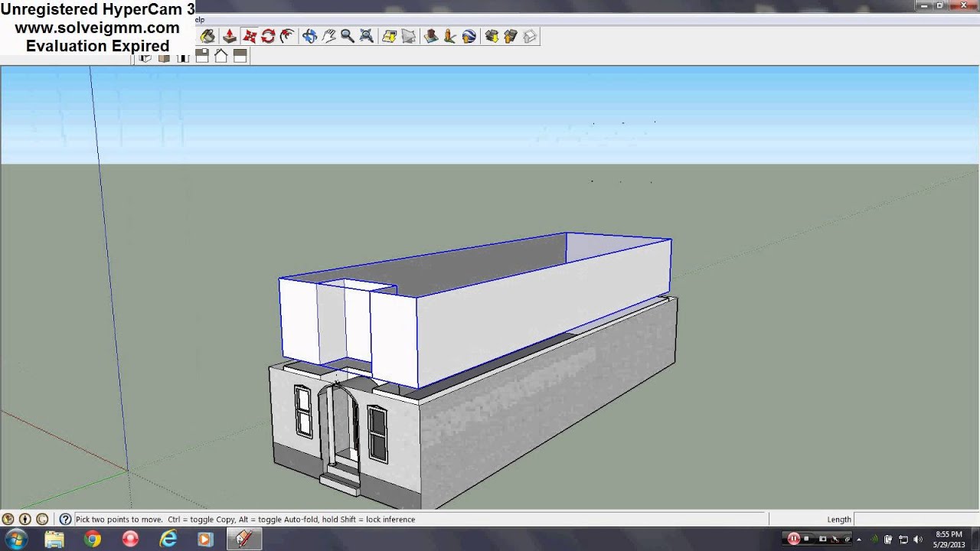980x551 pixels.
Task: Pause the HyperCam recording
Action: 793,539
